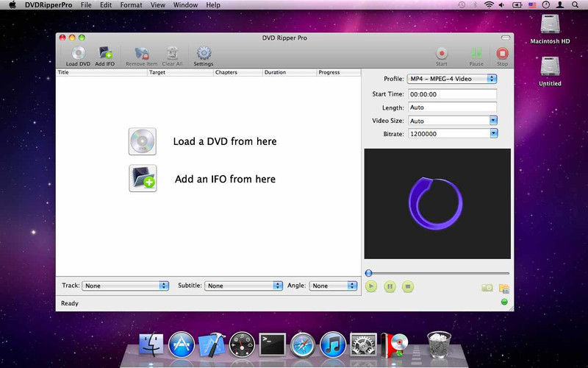Open the View menu

[157, 5]
